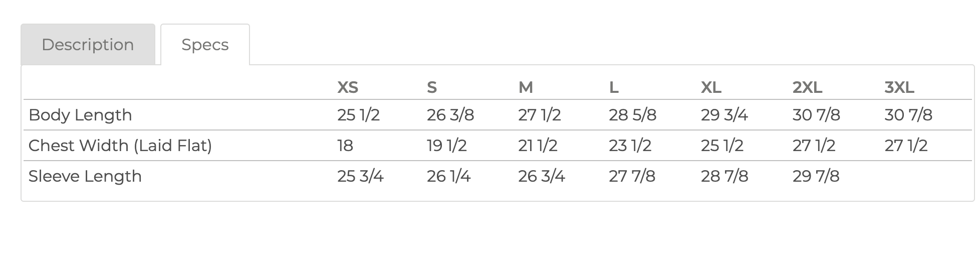The width and height of the screenshot is (980, 259).
Task: Click XL sleeve length value 28 7/8
Action: click(724, 176)
